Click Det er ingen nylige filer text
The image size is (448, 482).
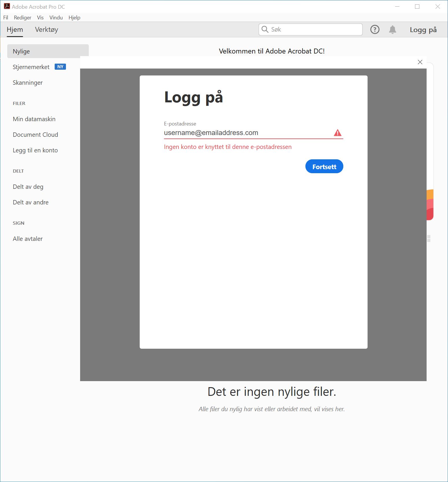[x=272, y=392]
